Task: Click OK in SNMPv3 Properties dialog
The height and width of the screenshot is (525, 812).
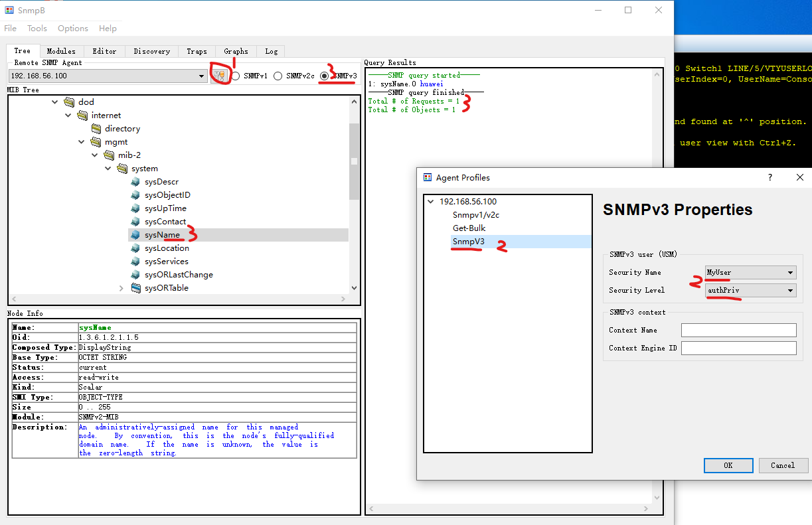Action: [728, 465]
